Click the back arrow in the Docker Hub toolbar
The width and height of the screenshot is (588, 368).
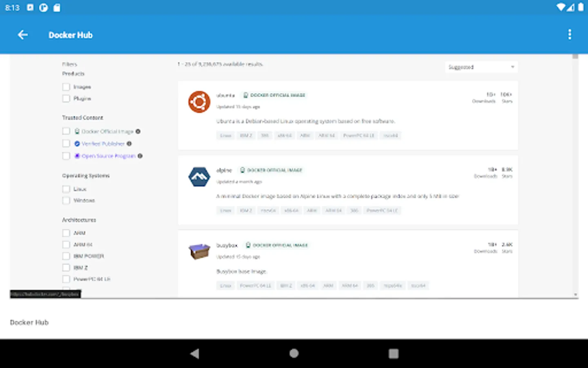(23, 35)
